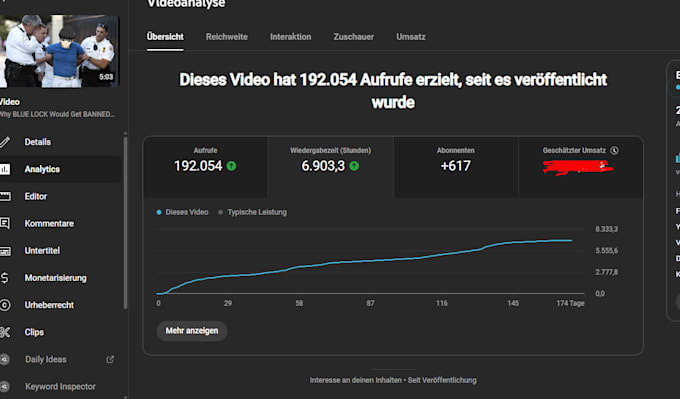Click the Untertitel subtitles icon
The height and width of the screenshot is (399, 680).
[5, 251]
